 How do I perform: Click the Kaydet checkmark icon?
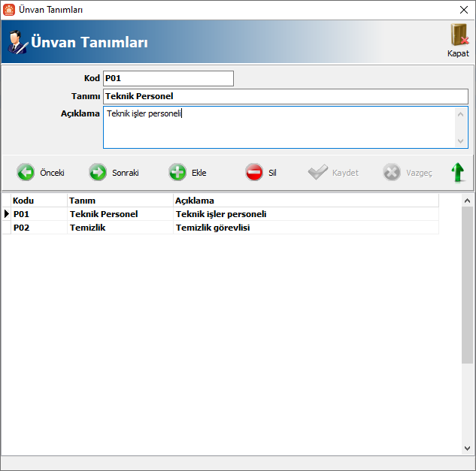(318, 173)
